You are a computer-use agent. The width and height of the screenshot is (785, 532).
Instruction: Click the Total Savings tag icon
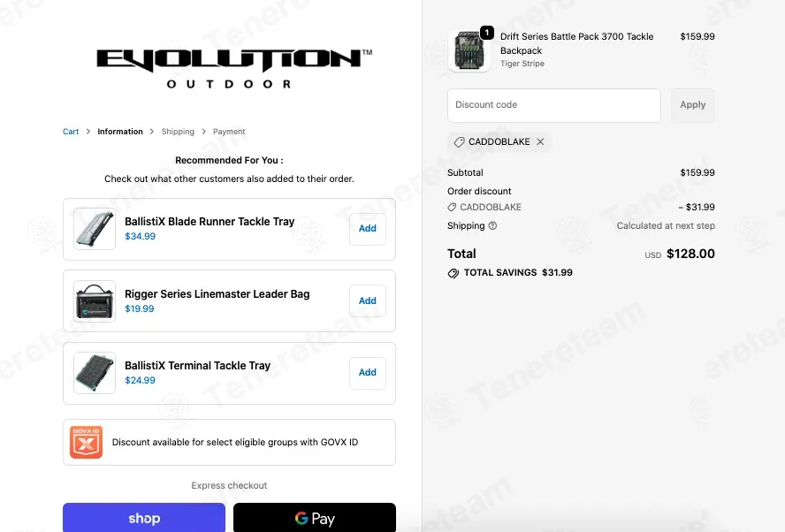click(x=453, y=273)
